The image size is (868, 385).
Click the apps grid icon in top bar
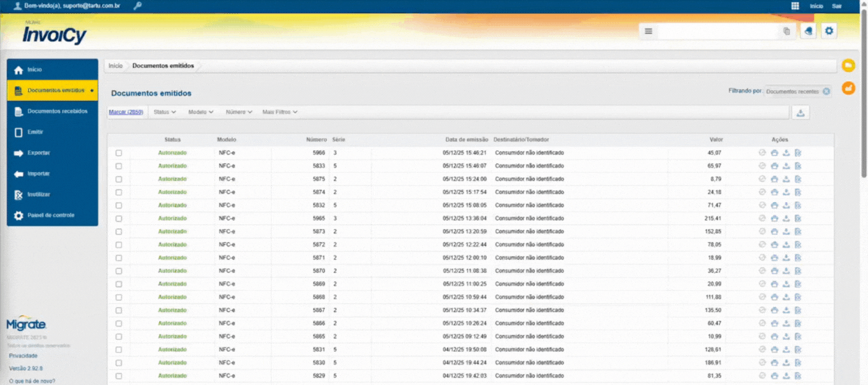[795, 6]
